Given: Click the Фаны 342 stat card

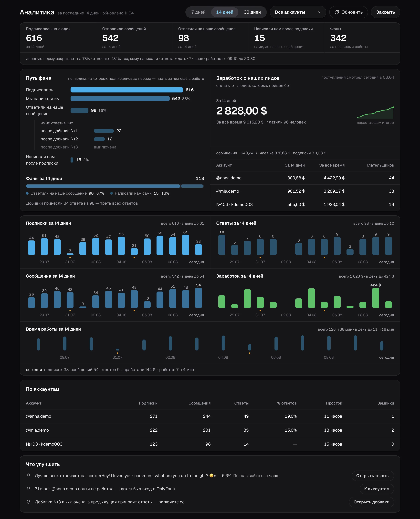Looking at the screenshot, I should pos(362,38).
